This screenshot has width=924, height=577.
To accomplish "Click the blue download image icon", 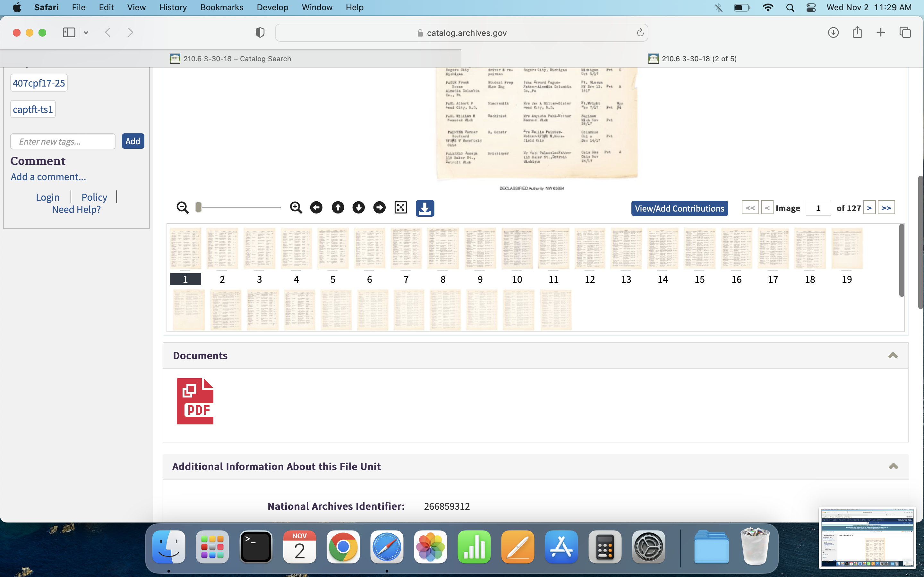I will click(424, 208).
